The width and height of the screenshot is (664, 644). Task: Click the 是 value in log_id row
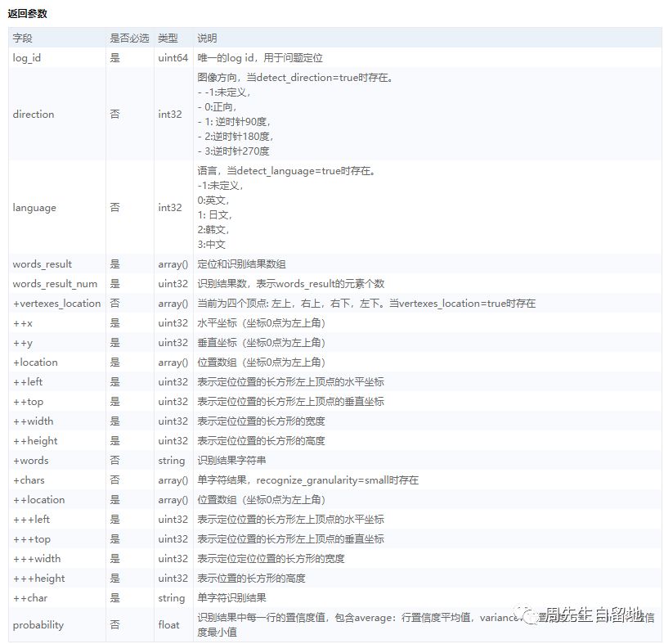click(x=114, y=57)
